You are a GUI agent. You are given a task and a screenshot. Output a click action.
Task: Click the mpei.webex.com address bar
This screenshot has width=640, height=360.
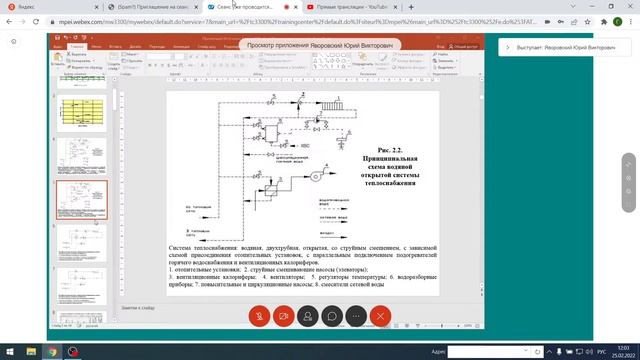297,22
